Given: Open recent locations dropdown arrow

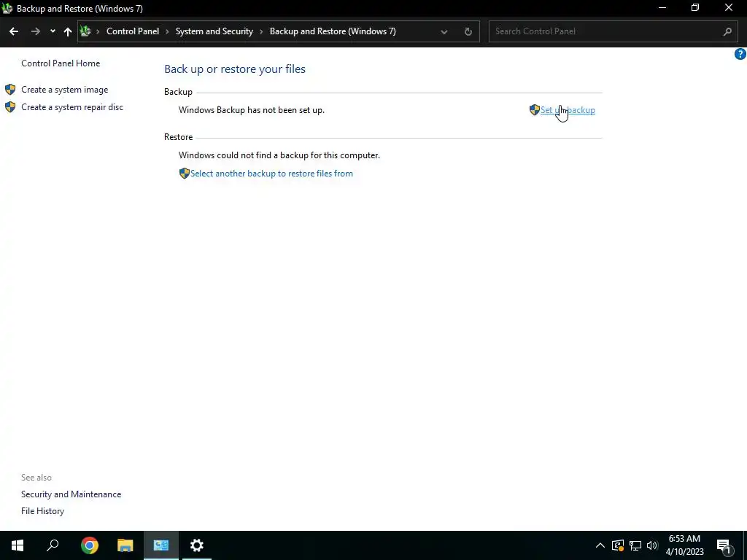Looking at the screenshot, I should 53,31.
